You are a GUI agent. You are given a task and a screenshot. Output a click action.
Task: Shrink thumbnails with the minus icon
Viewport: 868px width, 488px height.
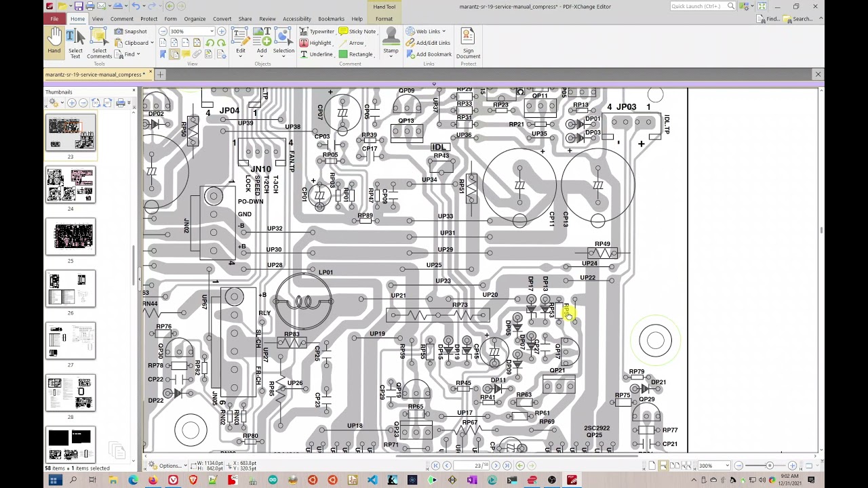[x=83, y=103]
